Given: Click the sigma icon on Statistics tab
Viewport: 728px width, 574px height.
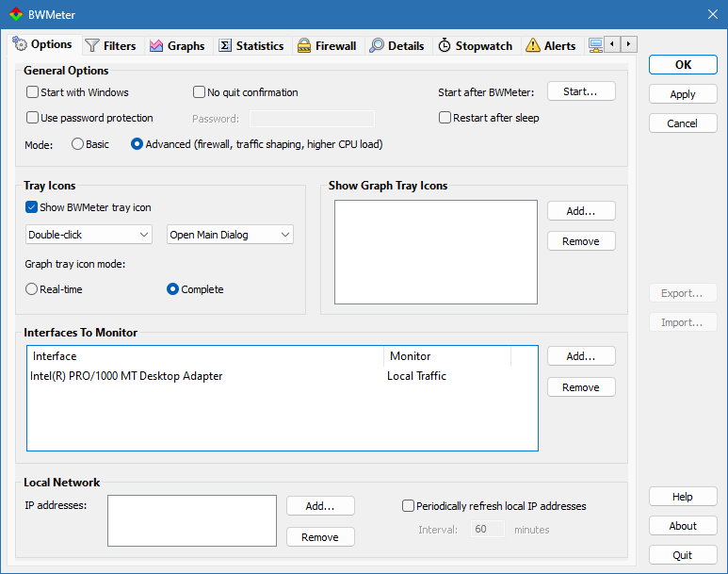Looking at the screenshot, I should 225,45.
